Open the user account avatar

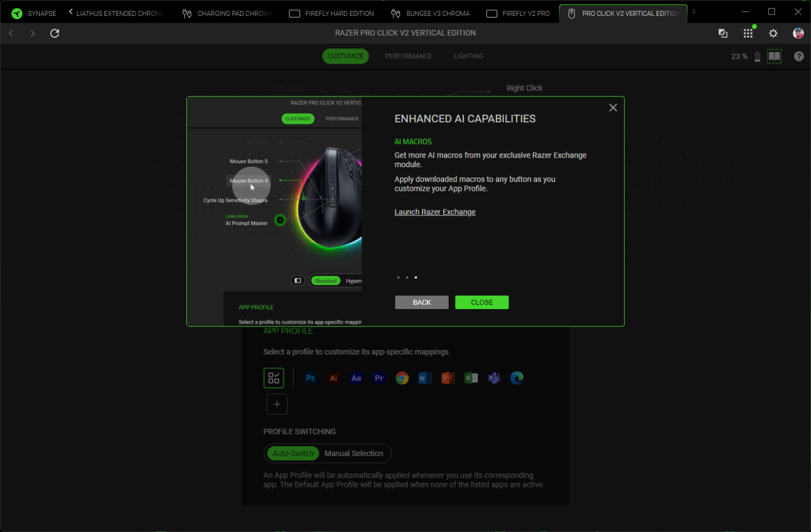[798, 33]
